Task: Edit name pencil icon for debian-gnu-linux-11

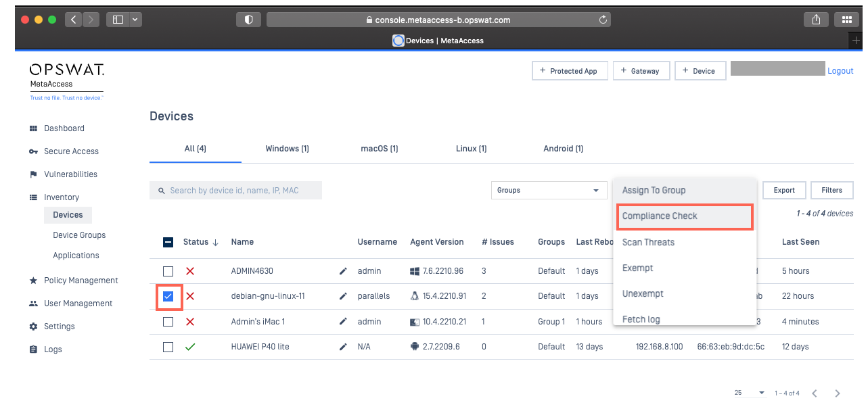Action: click(x=343, y=296)
